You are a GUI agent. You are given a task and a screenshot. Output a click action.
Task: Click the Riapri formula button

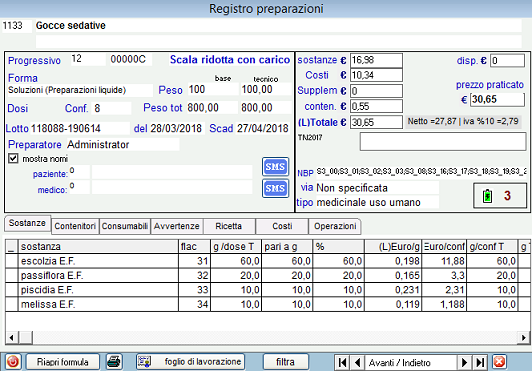63,362
